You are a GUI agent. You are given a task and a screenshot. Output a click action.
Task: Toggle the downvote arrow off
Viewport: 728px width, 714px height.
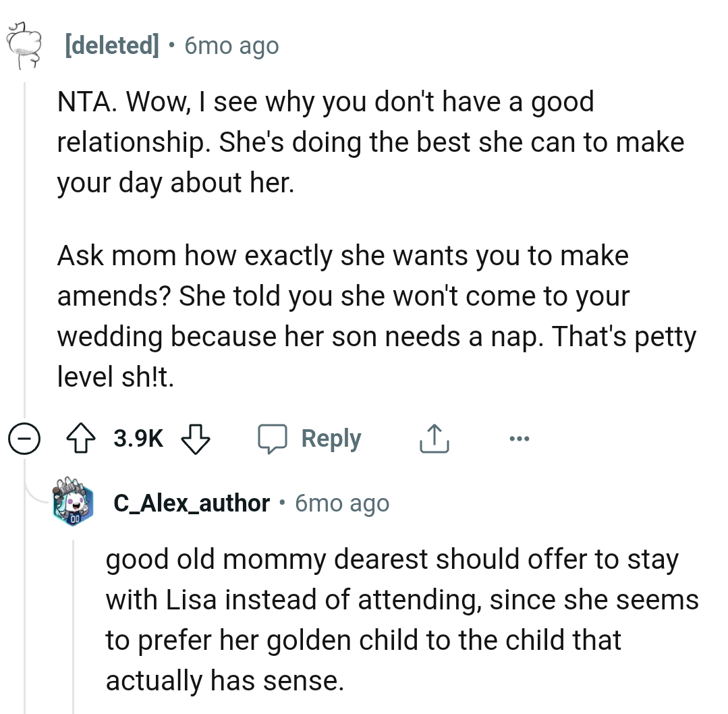[x=195, y=439]
